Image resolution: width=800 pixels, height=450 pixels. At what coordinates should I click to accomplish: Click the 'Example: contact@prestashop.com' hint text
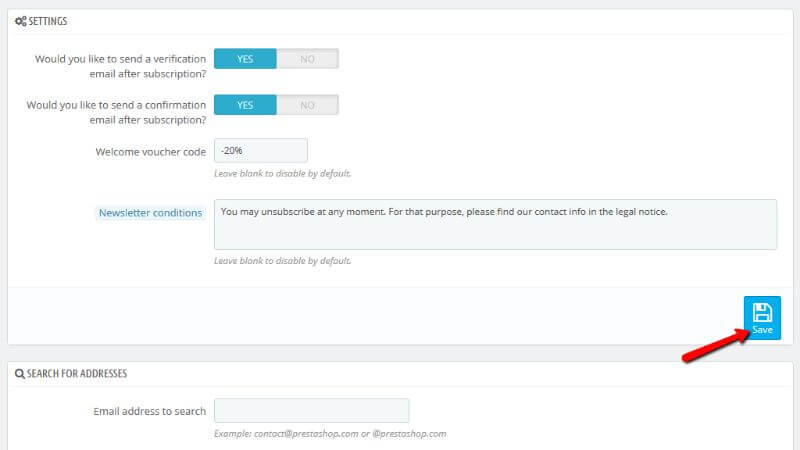(x=330, y=434)
